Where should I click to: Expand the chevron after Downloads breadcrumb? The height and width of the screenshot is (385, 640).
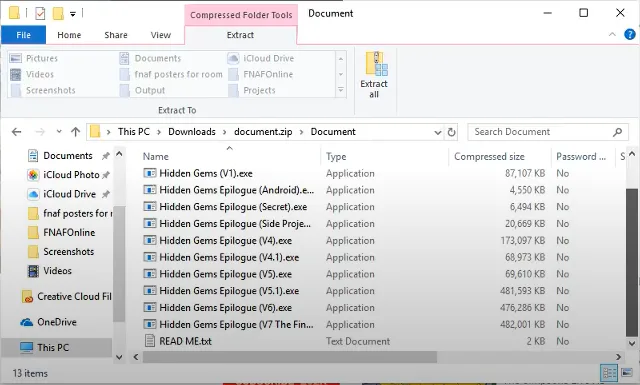click(x=224, y=132)
